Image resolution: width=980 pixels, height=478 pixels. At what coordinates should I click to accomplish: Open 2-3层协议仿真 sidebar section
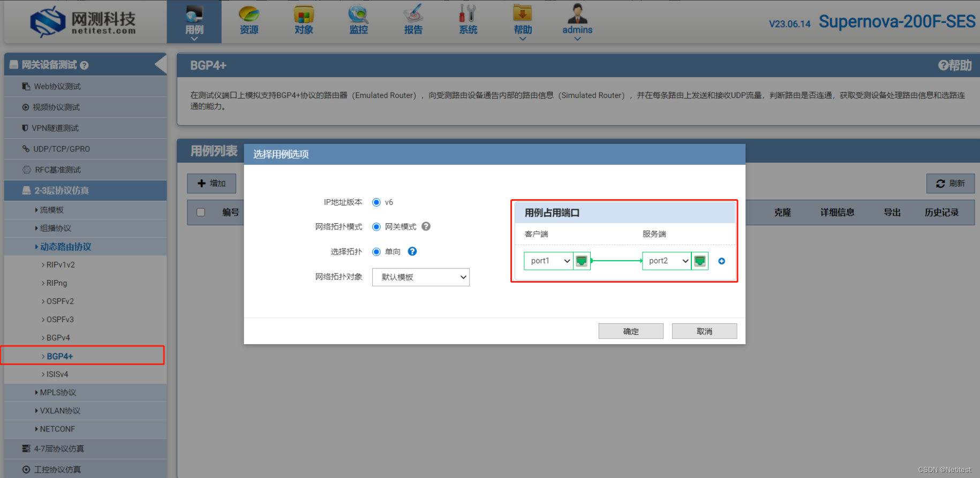(85, 191)
